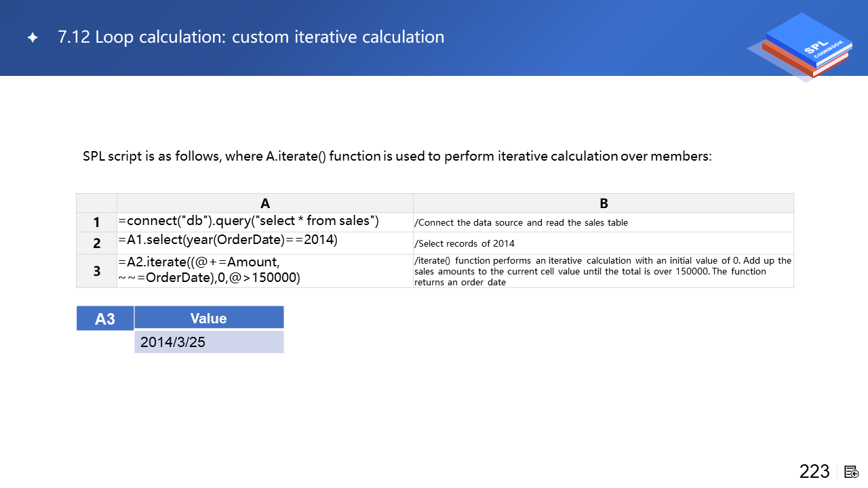Click row number 2 of the script table

[97, 243]
